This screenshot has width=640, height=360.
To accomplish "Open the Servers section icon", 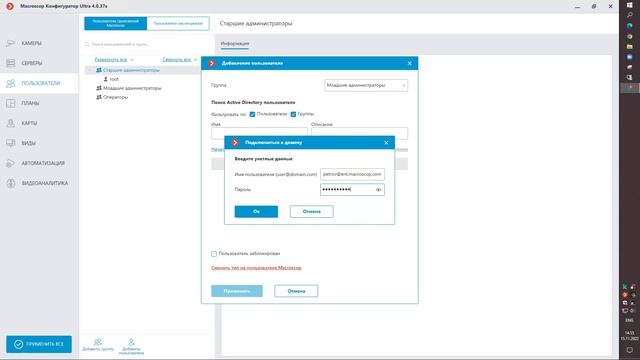I will 11,63.
